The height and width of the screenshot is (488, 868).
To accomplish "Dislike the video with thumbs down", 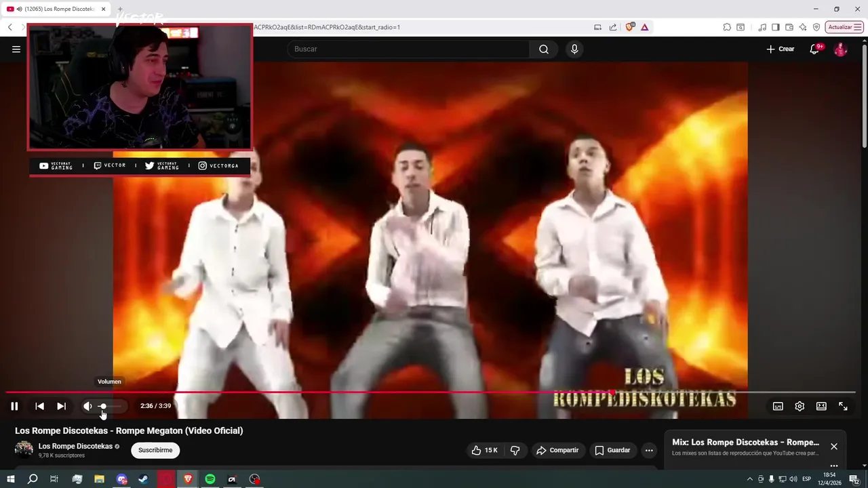I will (x=515, y=450).
